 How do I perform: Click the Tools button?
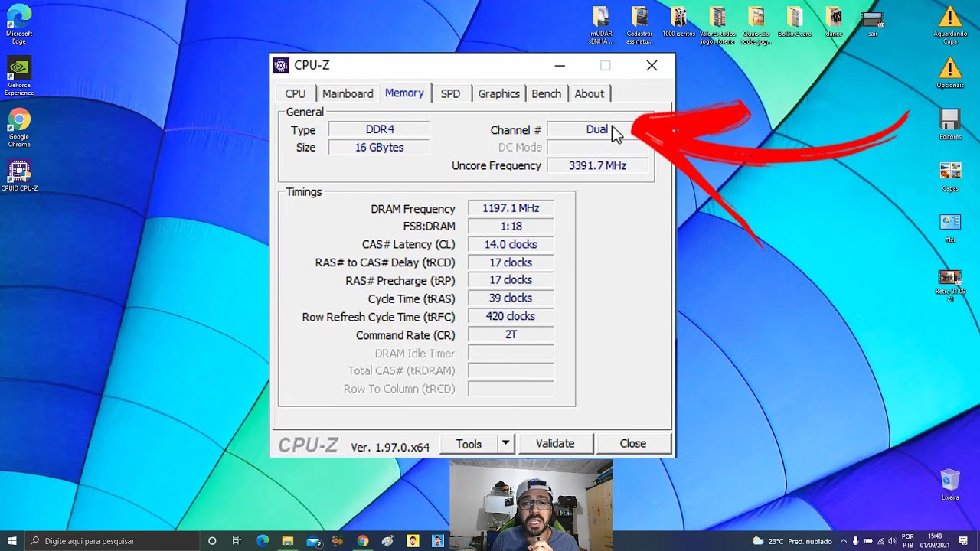click(469, 444)
